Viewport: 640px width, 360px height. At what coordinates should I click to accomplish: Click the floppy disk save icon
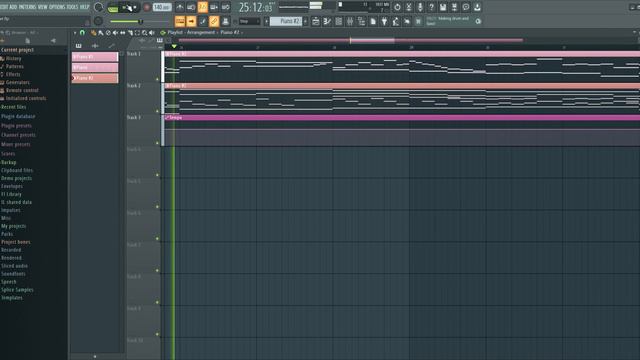(x=443, y=7)
